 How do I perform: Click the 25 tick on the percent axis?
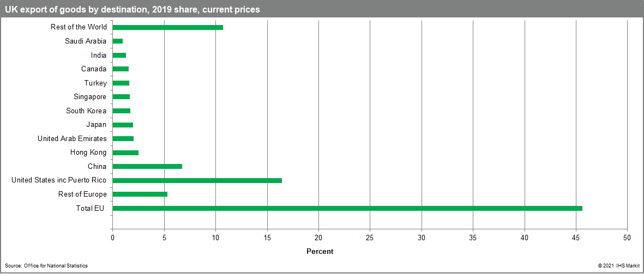370,238
